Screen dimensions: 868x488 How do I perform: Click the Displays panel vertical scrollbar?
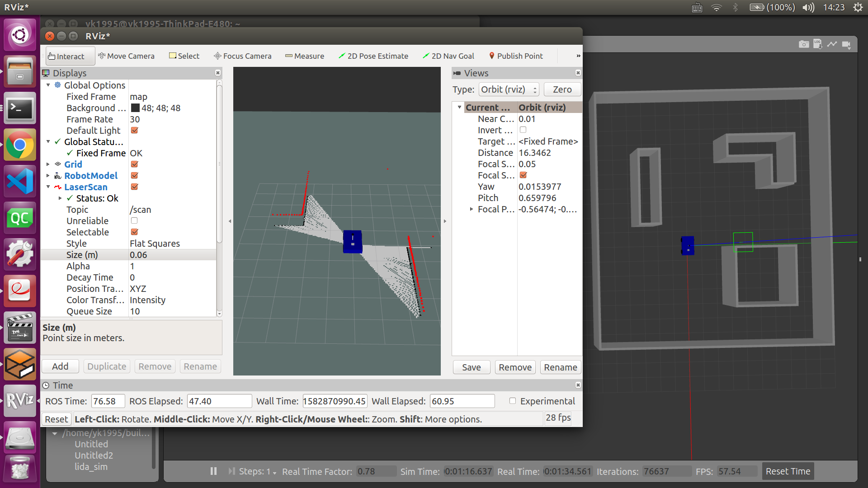click(x=219, y=164)
